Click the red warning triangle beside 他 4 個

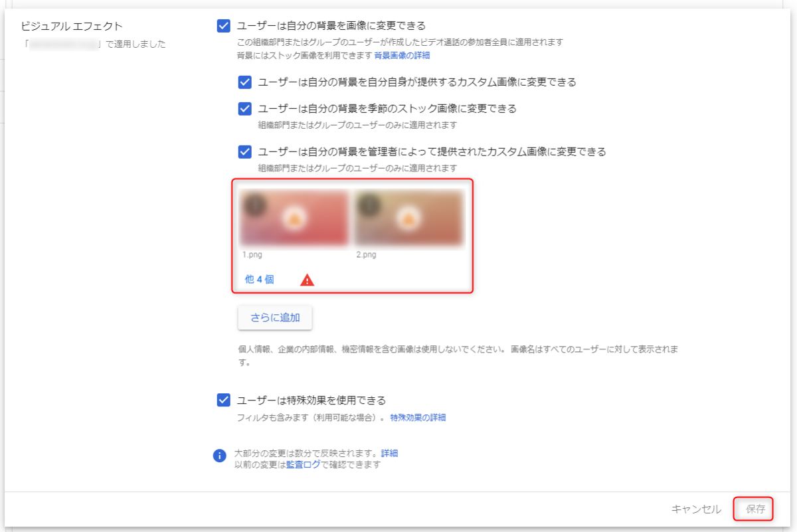(307, 280)
